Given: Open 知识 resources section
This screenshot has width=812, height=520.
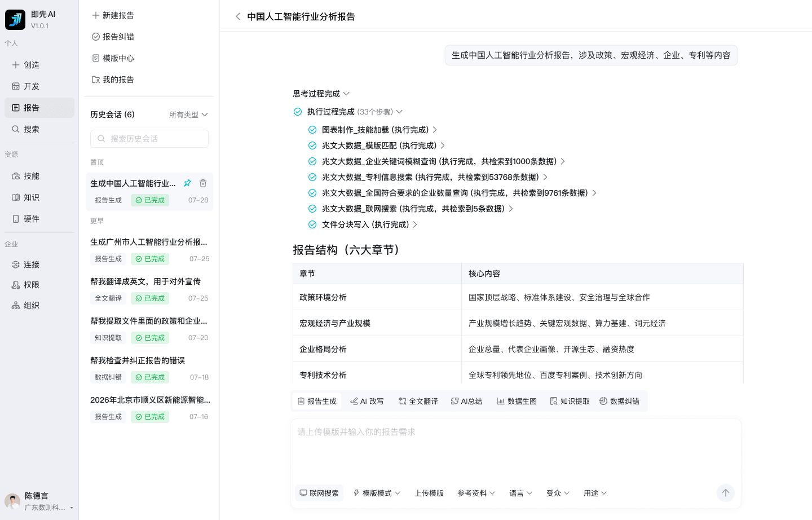Looking at the screenshot, I should [x=39, y=197].
